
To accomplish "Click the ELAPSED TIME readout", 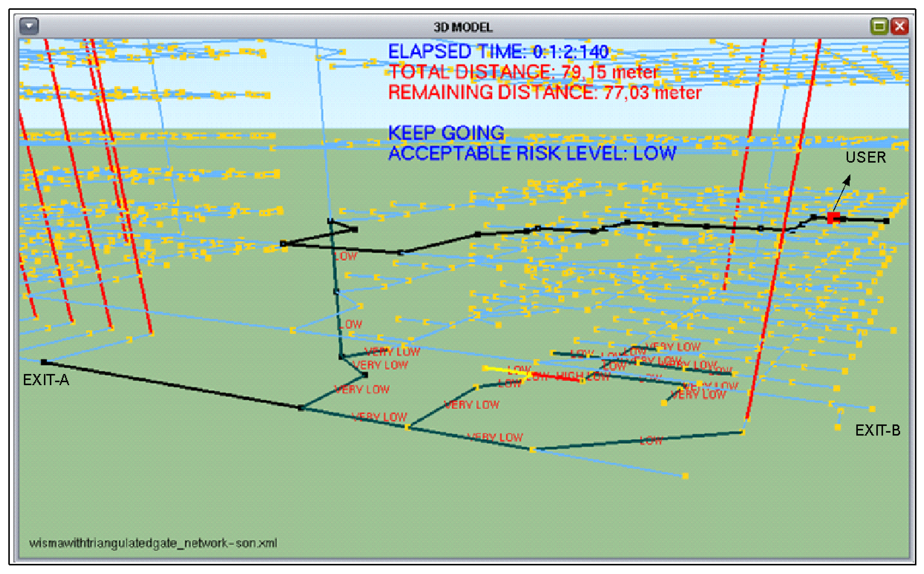I will [x=498, y=52].
